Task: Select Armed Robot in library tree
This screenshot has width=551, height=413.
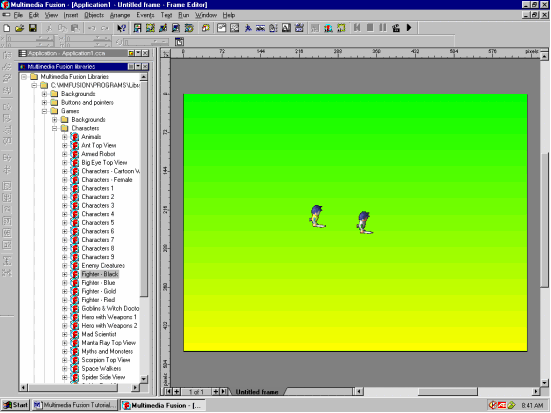Action: [98, 154]
